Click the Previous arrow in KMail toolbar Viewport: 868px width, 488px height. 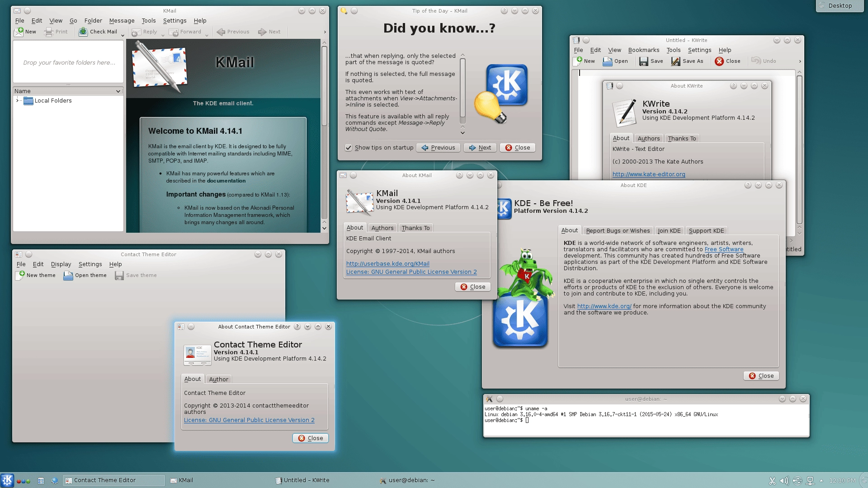pos(221,32)
